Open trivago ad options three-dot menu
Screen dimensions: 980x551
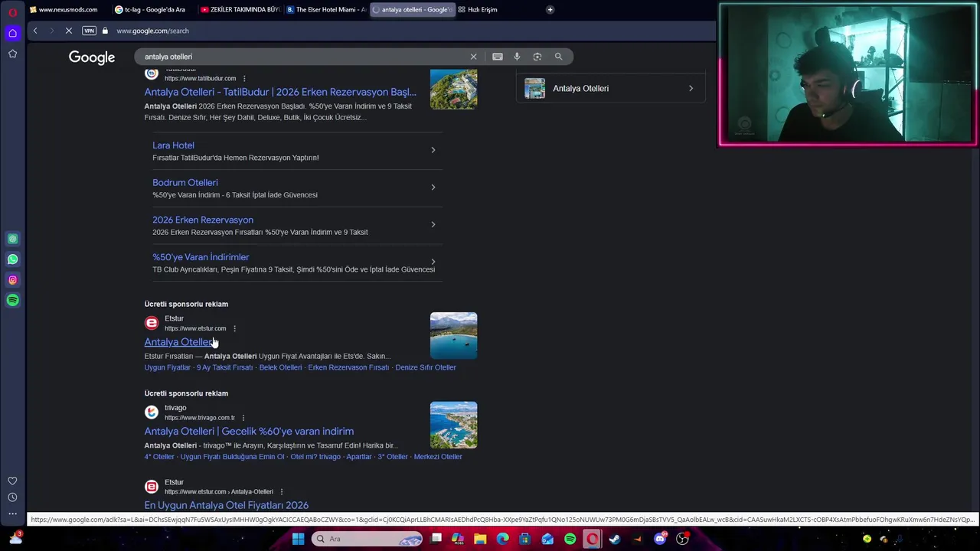[243, 418]
